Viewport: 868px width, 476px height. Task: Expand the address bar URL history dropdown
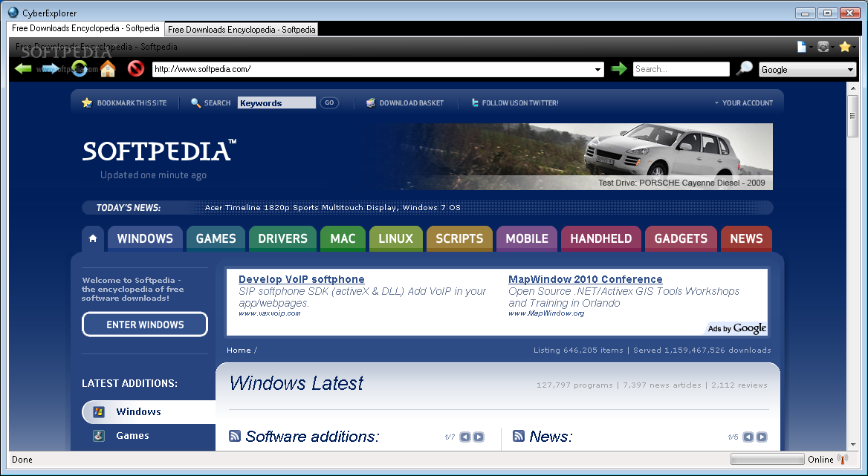tap(597, 70)
